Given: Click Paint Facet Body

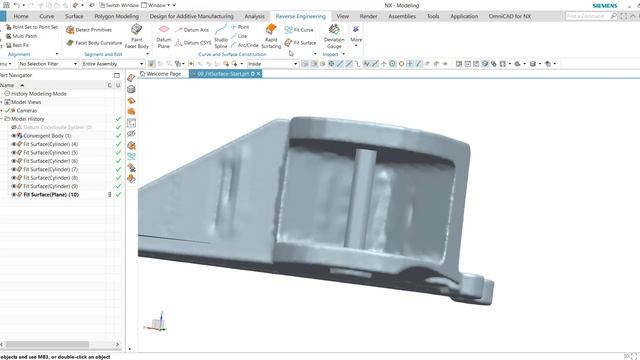Looking at the screenshot, I should (136, 36).
